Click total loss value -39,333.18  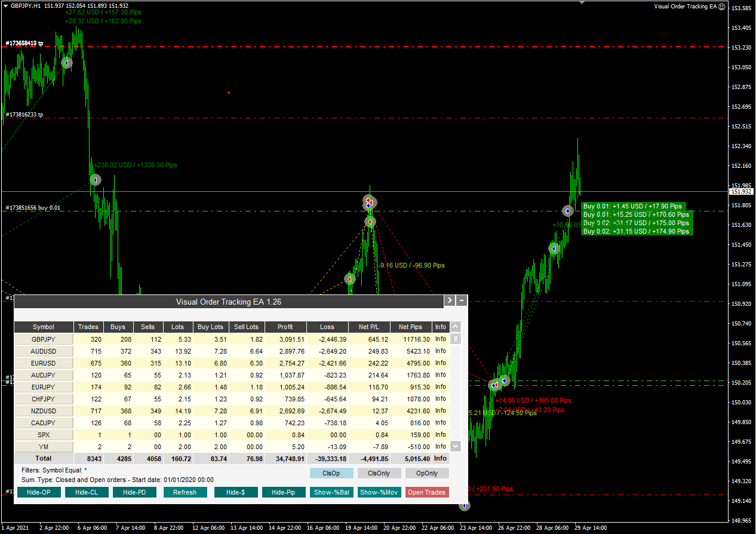[328, 458]
